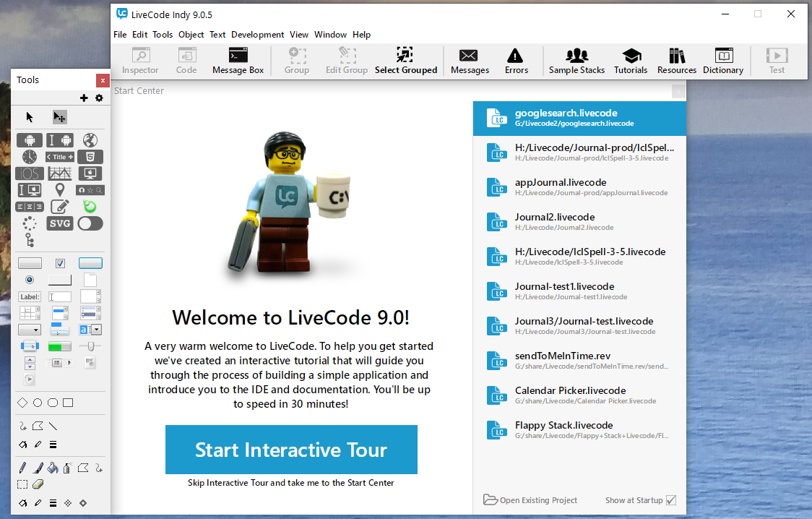
Task: Select the slider scrollbar tool
Action: tap(90, 346)
